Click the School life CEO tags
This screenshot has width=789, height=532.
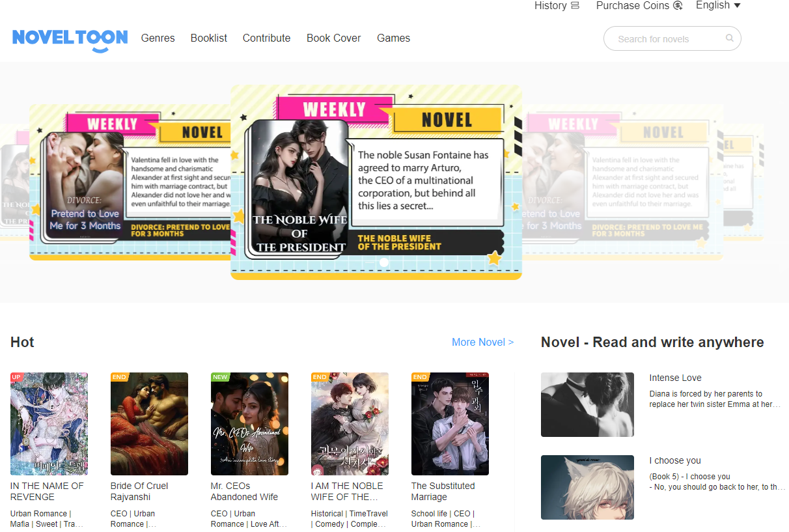tap(446, 519)
